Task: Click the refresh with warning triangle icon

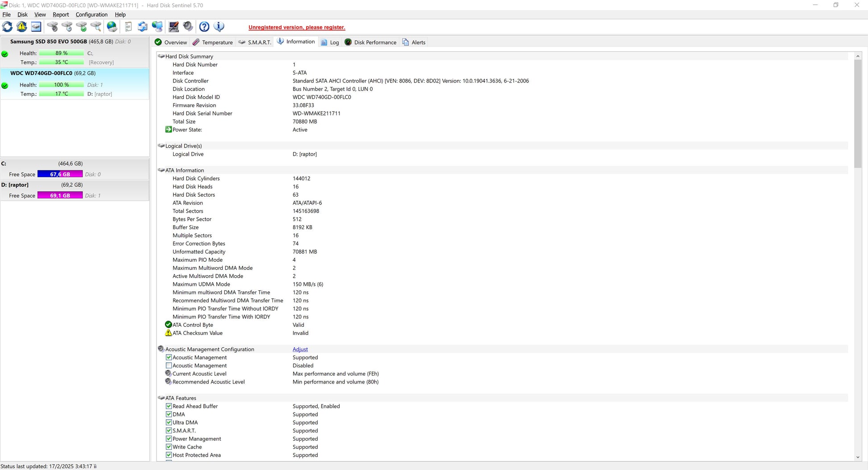Action: 21,27
